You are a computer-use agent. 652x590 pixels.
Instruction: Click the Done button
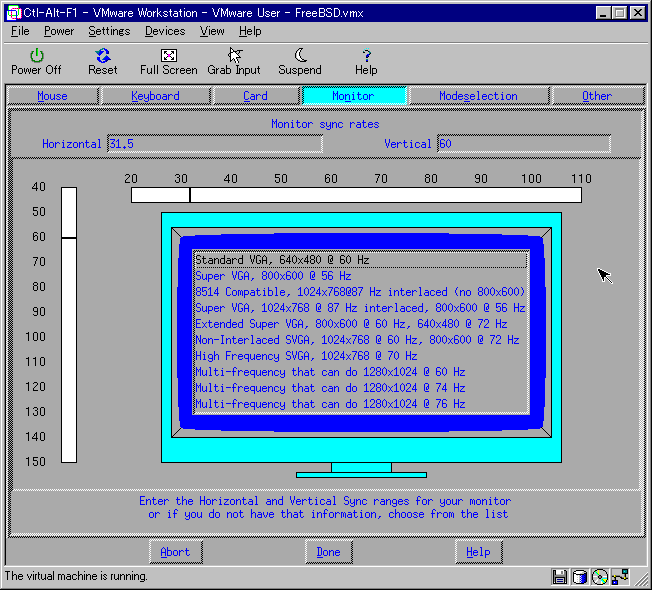click(328, 552)
